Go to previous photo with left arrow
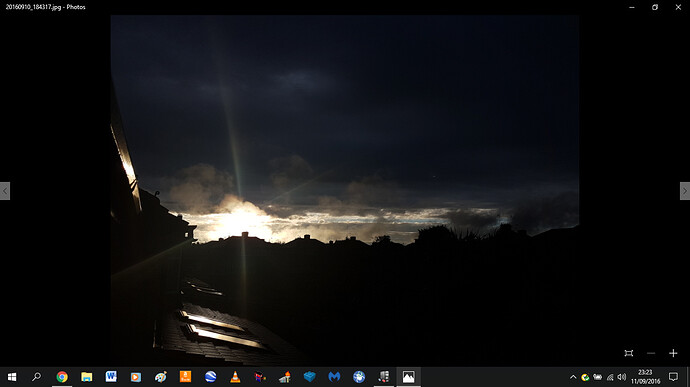Screen dimensions: 690x387 (x=5, y=191)
